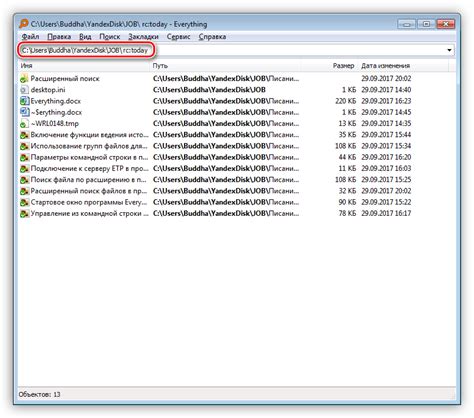The width and height of the screenshot is (474, 418).
Task: Open the Файл menu
Action: (x=30, y=37)
